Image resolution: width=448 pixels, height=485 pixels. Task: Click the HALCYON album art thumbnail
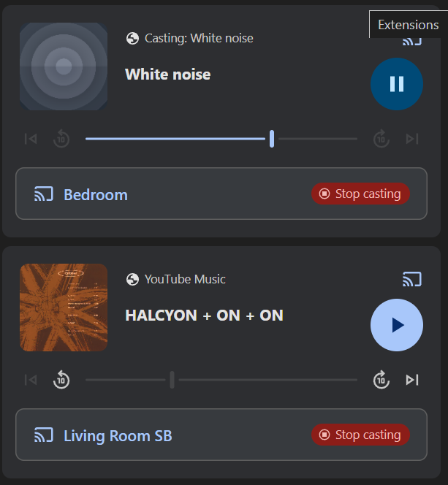pos(64,308)
